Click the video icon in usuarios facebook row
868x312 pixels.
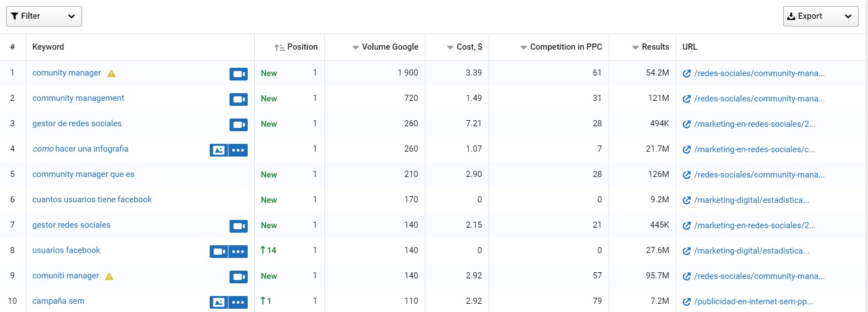[219, 251]
